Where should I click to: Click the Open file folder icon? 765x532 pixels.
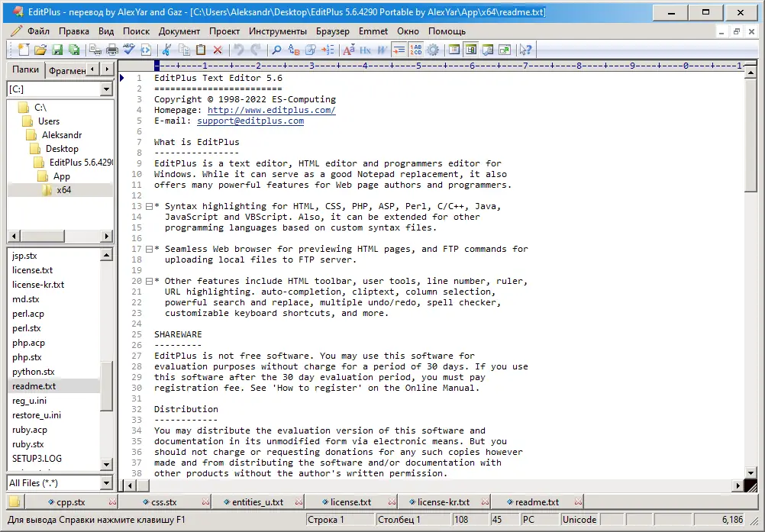40,50
